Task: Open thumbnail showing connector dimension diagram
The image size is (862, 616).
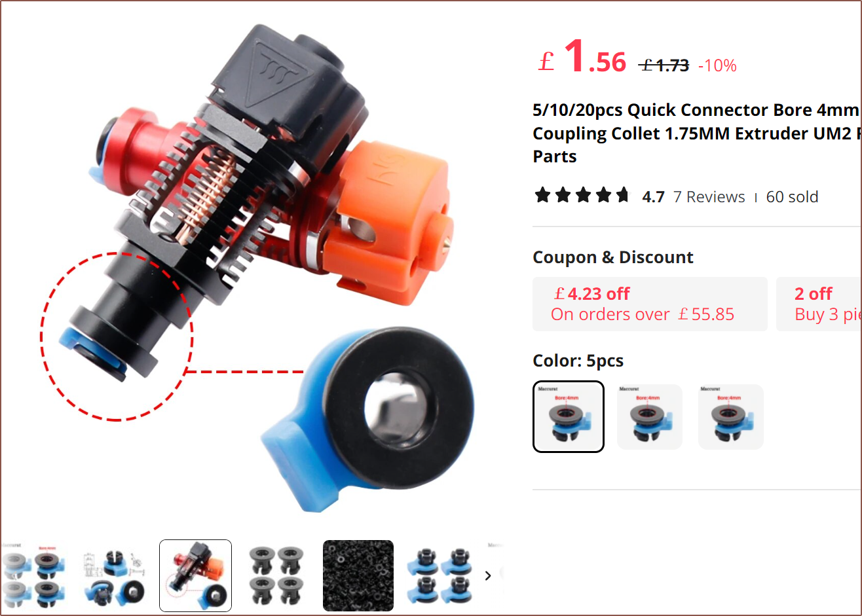Action: [113, 575]
